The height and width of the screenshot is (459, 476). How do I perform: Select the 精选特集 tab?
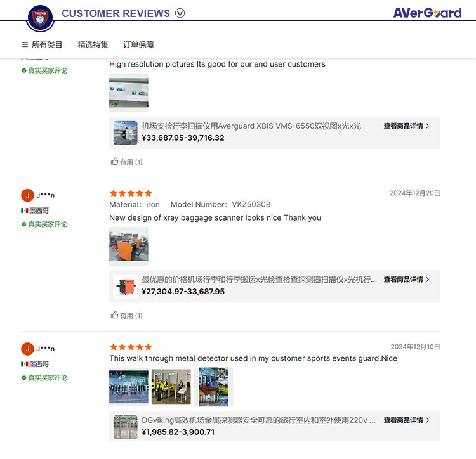pos(93,44)
